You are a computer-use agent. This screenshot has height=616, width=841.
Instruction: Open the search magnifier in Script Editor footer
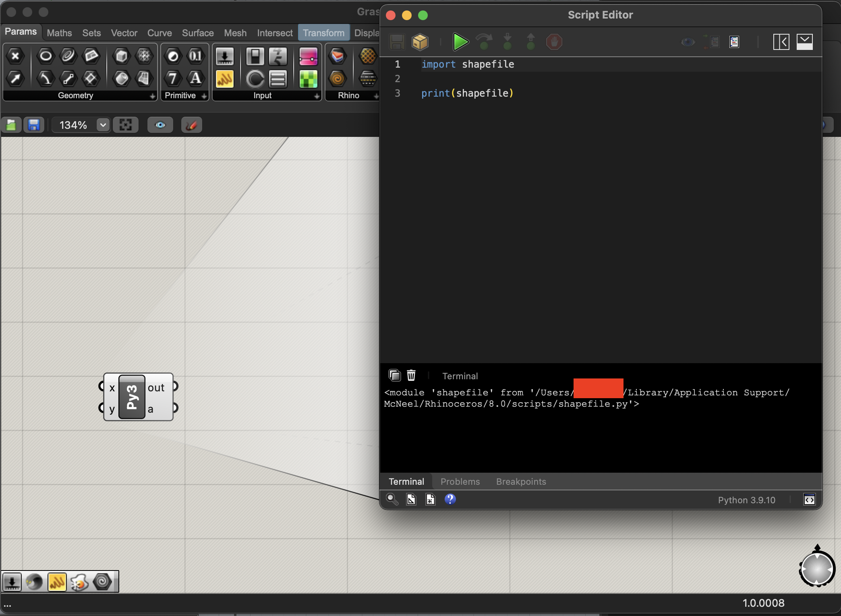tap(392, 499)
